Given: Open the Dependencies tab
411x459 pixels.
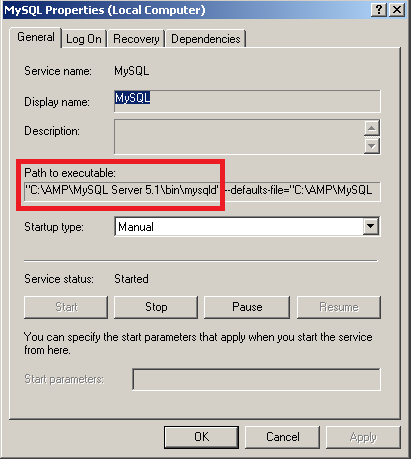Looking at the screenshot, I should 206,39.
